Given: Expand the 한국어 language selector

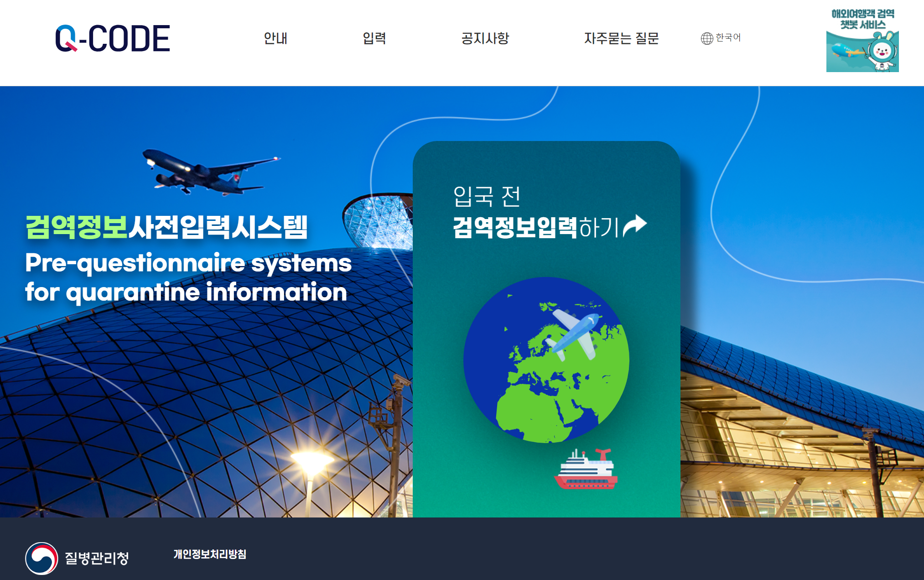Looking at the screenshot, I should [x=728, y=37].
